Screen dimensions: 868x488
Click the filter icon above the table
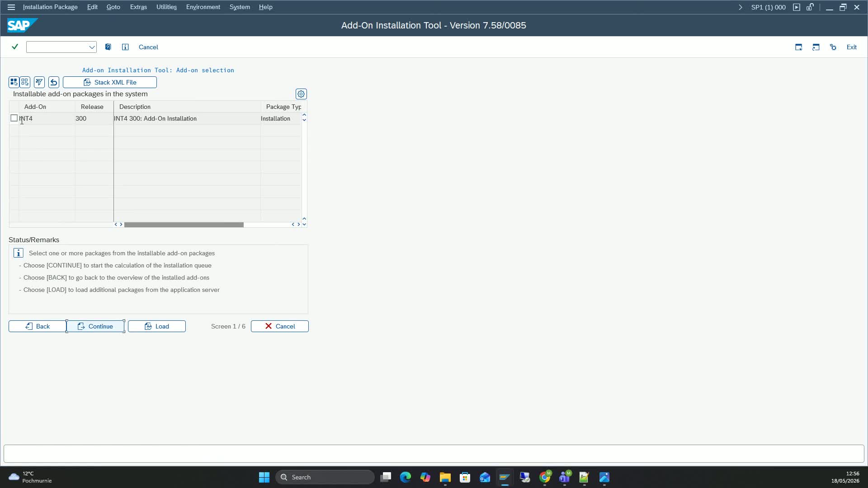pos(39,82)
